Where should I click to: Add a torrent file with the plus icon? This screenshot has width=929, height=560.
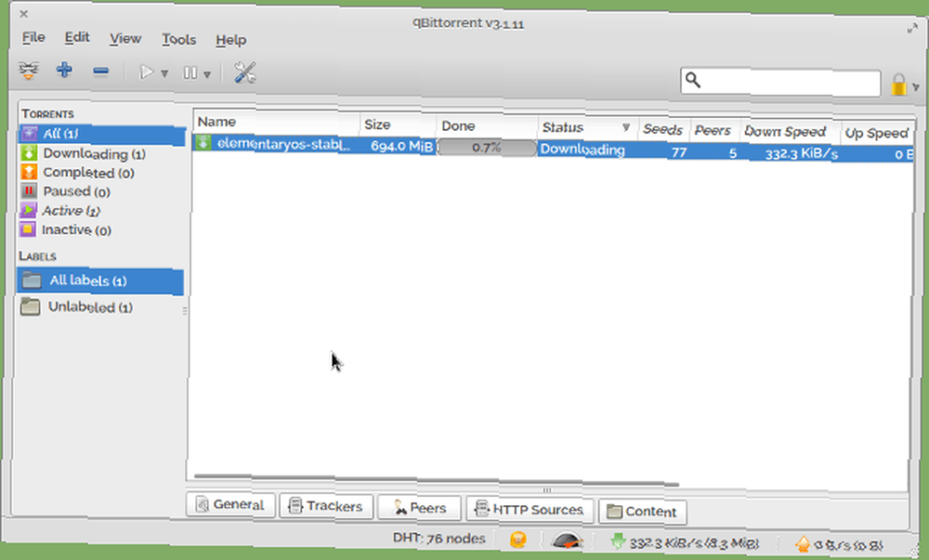click(65, 71)
